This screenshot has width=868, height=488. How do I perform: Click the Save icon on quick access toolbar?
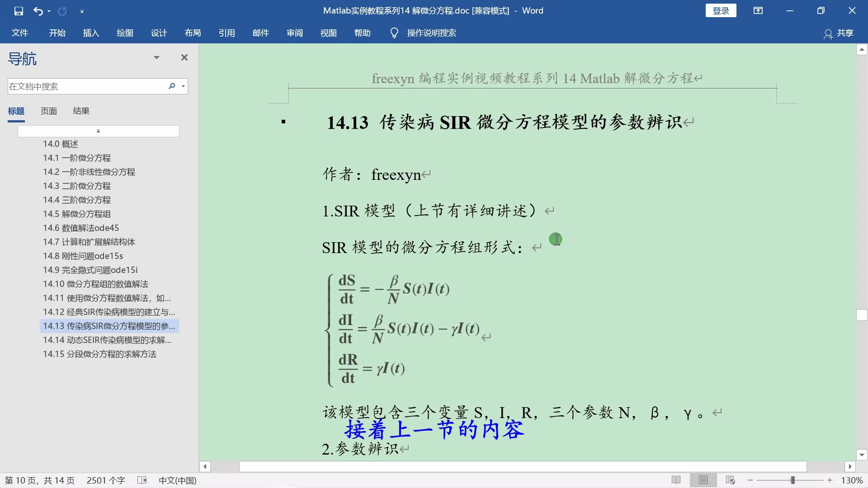pos(19,11)
